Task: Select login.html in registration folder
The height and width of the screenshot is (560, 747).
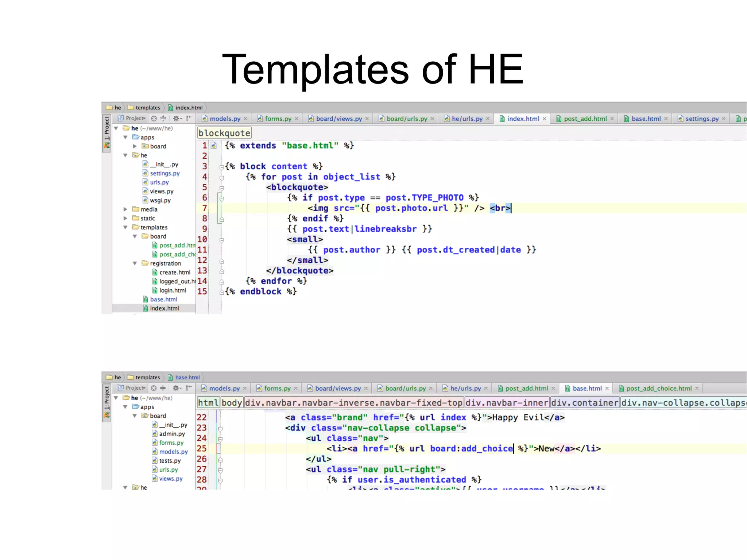Action: pos(169,290)
